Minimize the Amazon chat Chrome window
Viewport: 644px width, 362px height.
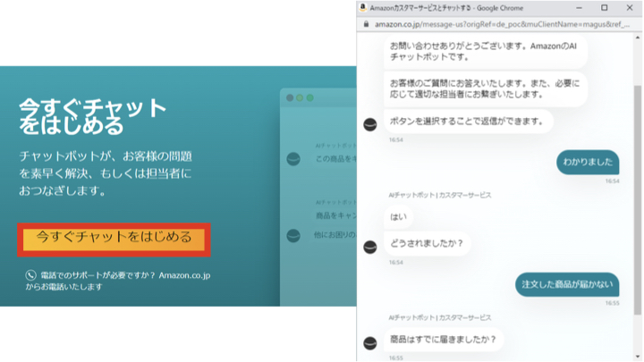[x=579, y=8]
